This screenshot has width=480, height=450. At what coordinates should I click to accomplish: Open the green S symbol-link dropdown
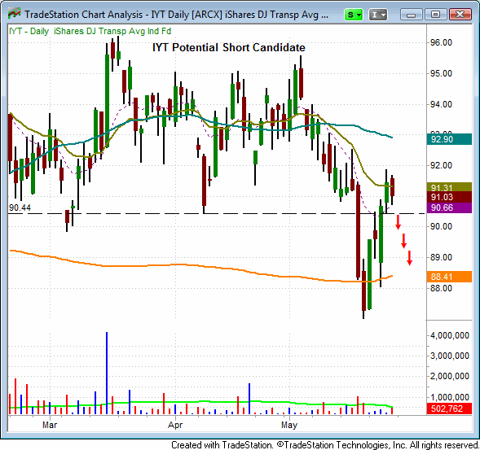(354, 15)
